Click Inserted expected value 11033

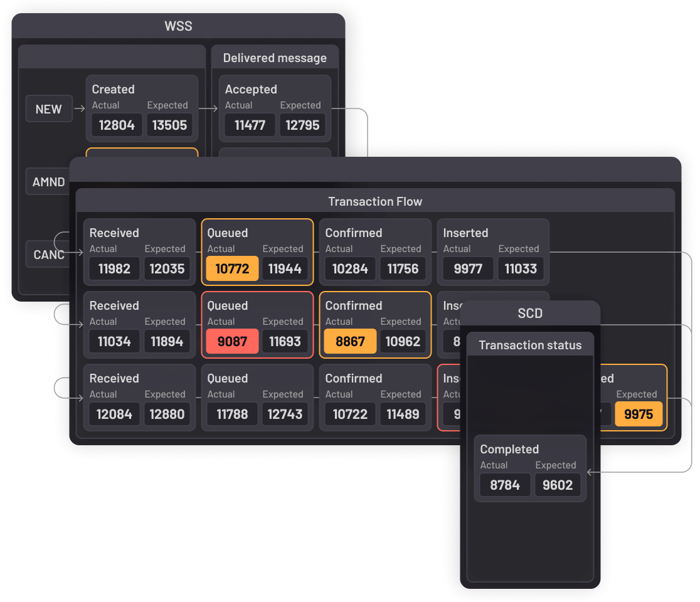click(x=521, y=269)
